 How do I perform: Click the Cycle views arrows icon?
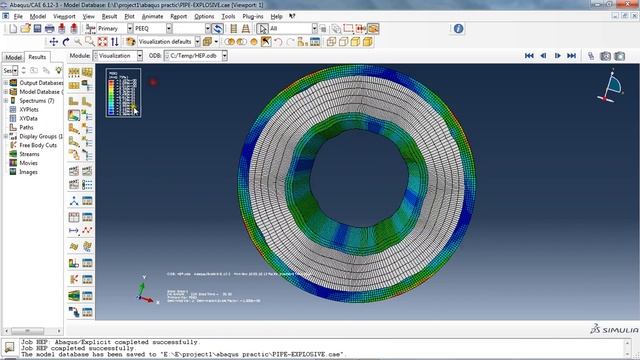[115, 42]
